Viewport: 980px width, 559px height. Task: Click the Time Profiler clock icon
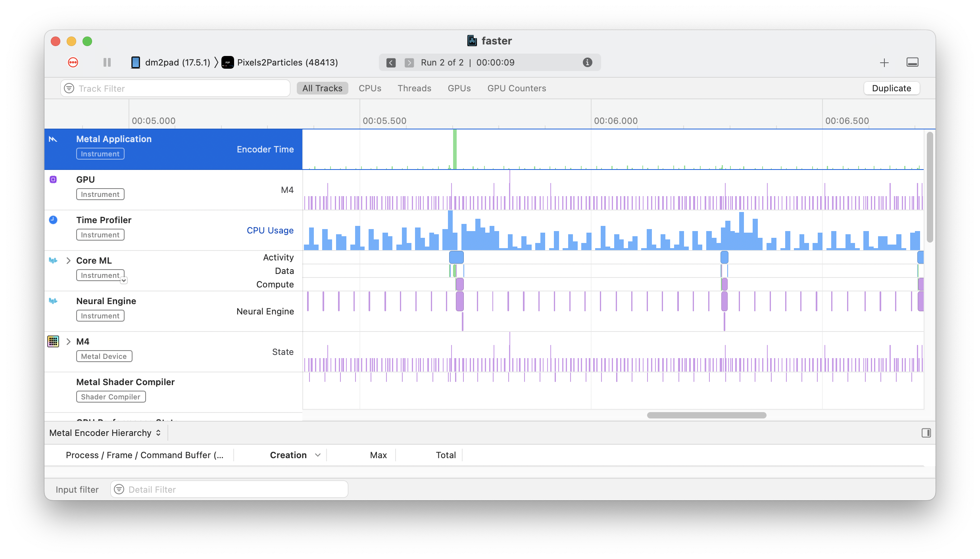tap(53, 220)
